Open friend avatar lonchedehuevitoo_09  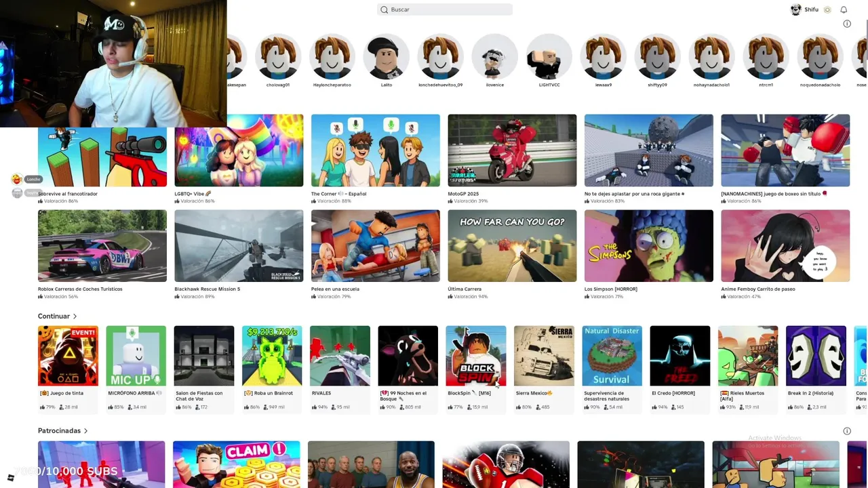click(441, 57)
